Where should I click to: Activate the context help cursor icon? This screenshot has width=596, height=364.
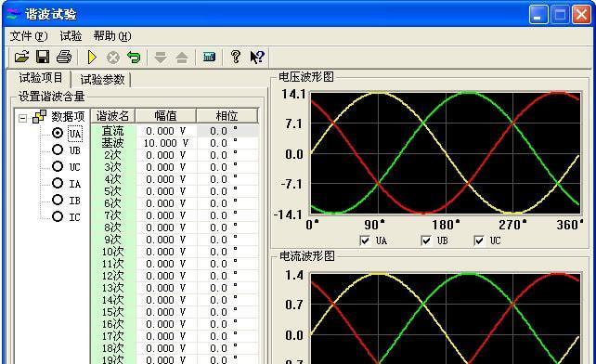click(257, 57)
